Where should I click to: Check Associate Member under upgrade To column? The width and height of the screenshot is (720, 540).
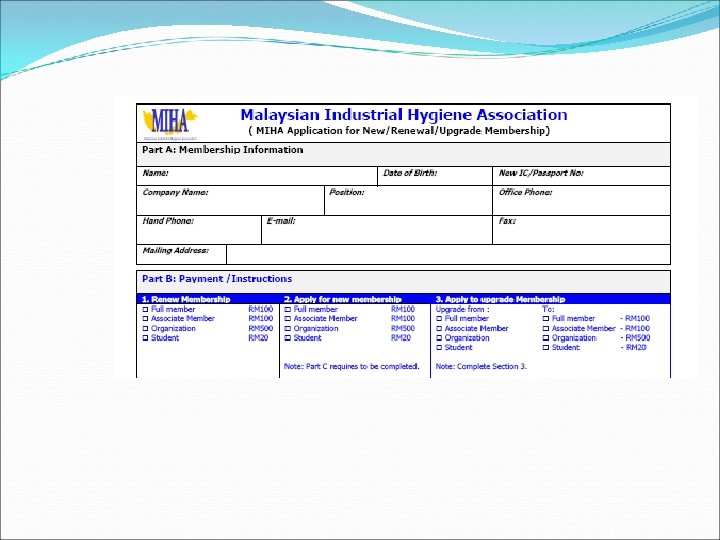(546, 329)
